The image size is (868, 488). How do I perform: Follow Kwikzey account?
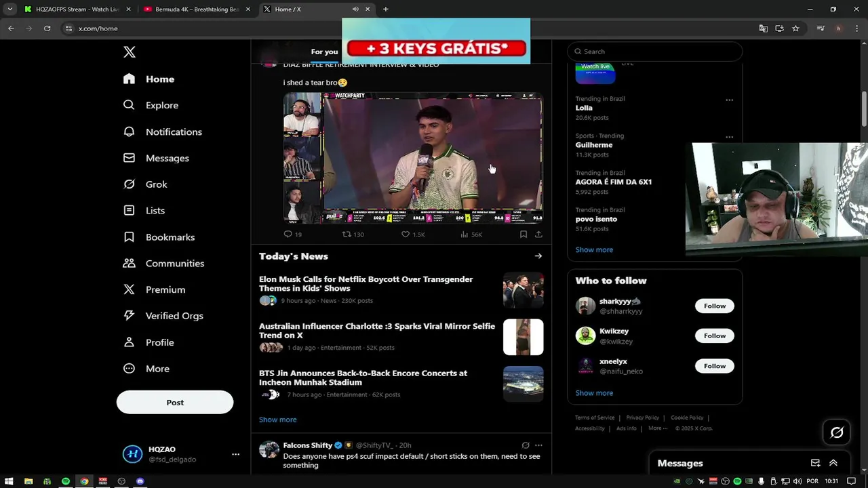[715, 335]
